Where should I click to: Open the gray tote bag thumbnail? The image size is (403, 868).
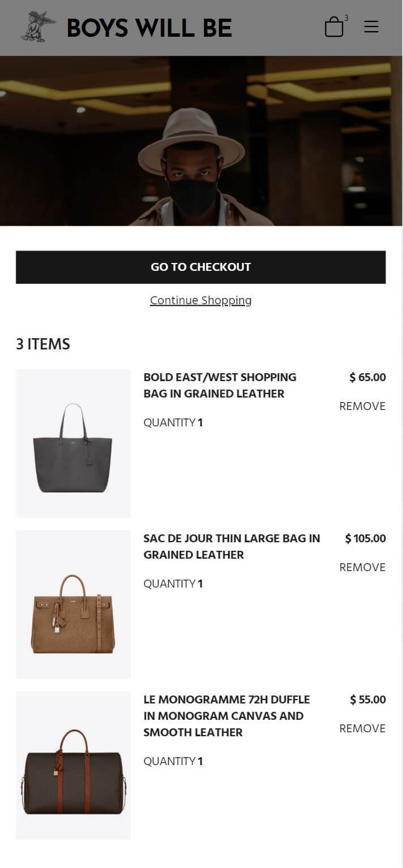coord(74,443)
